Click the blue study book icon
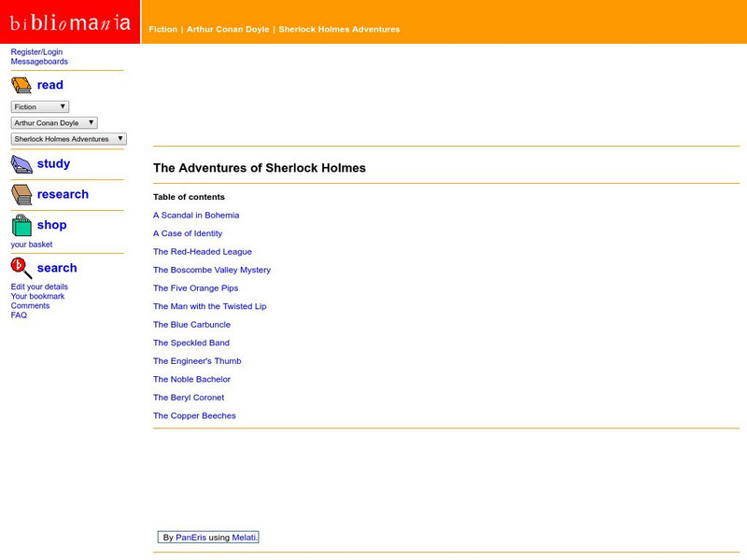 pos(21,164)
